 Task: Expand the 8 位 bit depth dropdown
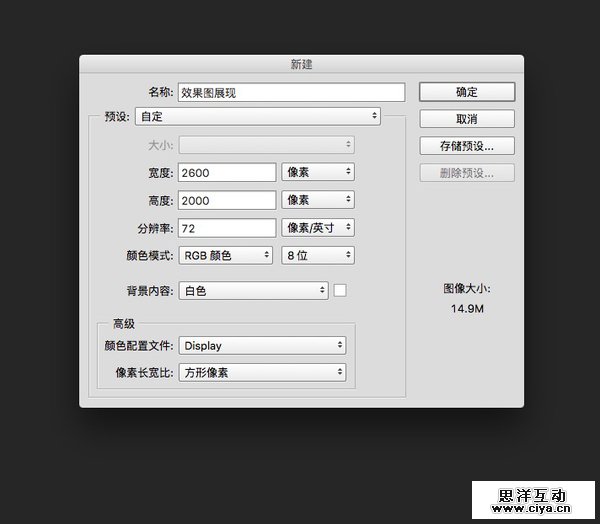click(x=318, y=256)
